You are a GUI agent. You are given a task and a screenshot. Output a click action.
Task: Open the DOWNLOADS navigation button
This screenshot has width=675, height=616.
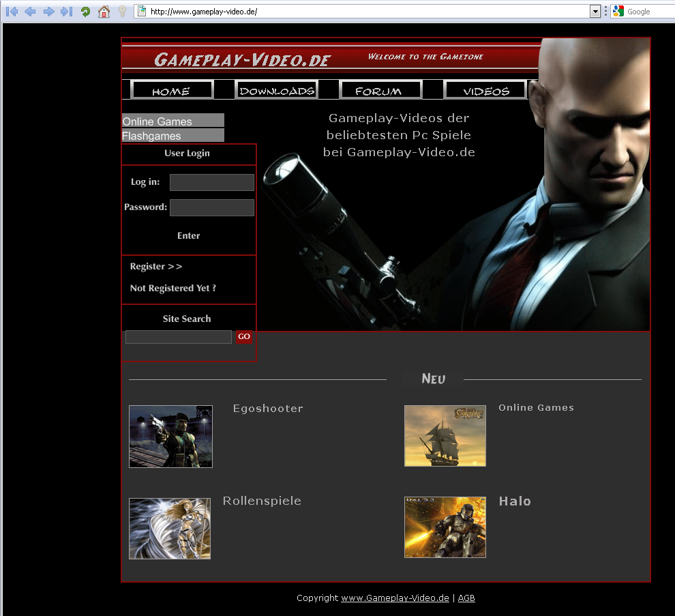point(277,91)
